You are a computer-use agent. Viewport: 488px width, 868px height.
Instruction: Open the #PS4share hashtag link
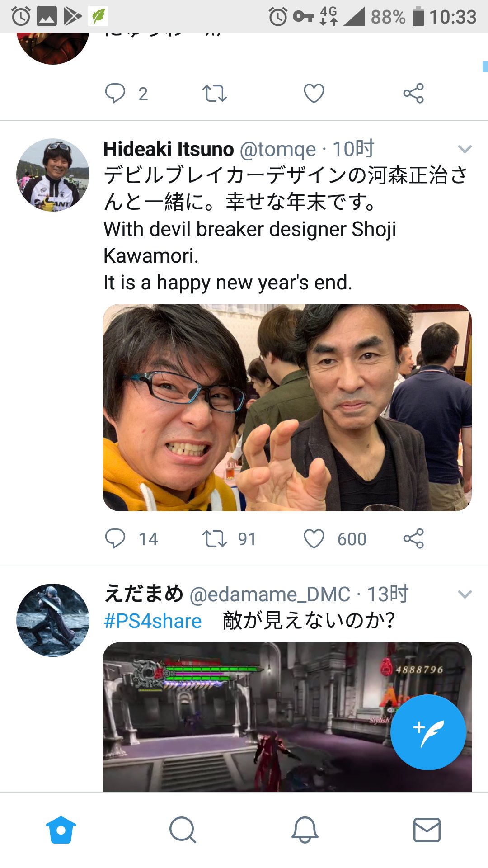click(153, 621)
